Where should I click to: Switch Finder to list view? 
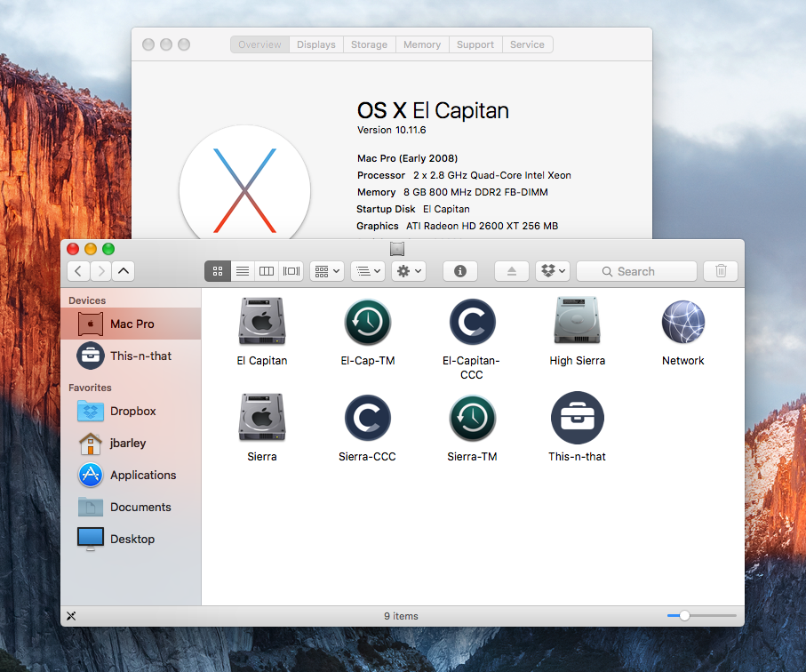[x=243, y=271]
